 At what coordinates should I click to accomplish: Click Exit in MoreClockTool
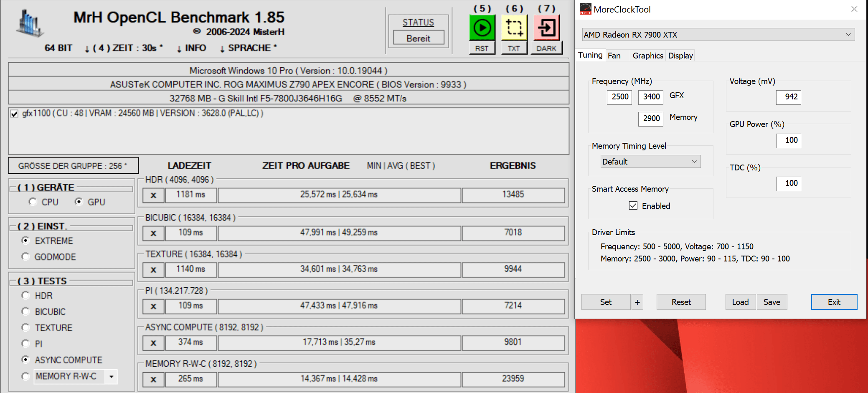click(834, 302)
